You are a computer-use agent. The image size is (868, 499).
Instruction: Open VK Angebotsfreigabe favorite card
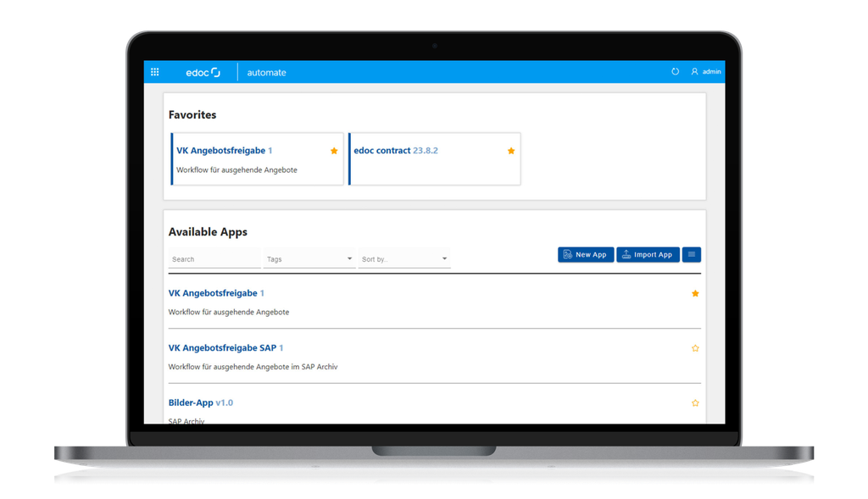pyautogui.click(x=257, y=158)
